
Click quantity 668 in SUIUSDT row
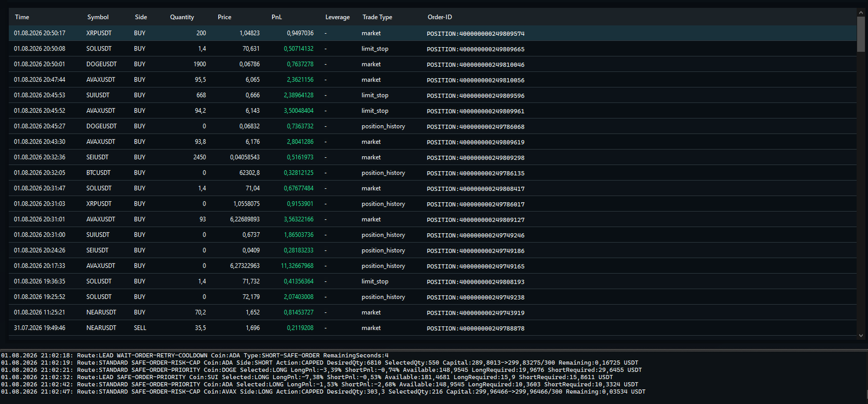pyautogui.click(x=201, y=95)
